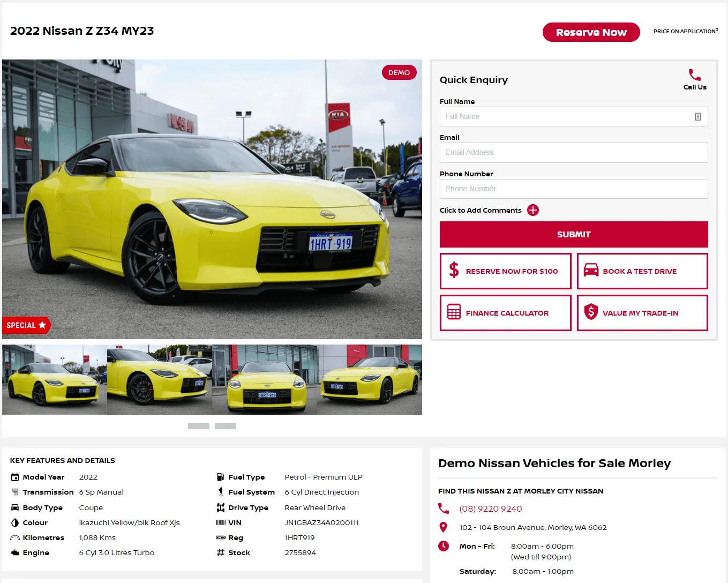Viewport: 728px width, 583px height.
Task: Select the thumbnail with the close-up front wheel
Action: tap(160, 379)
